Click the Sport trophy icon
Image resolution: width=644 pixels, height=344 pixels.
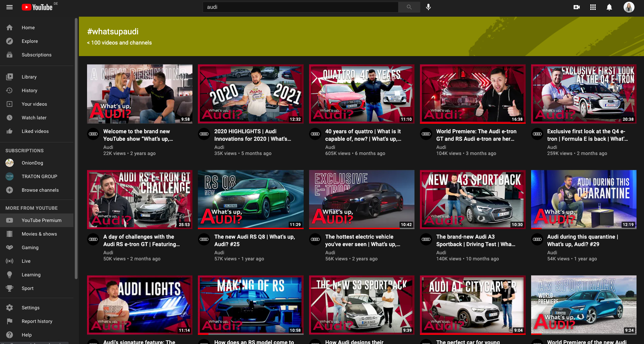[10, 288]
